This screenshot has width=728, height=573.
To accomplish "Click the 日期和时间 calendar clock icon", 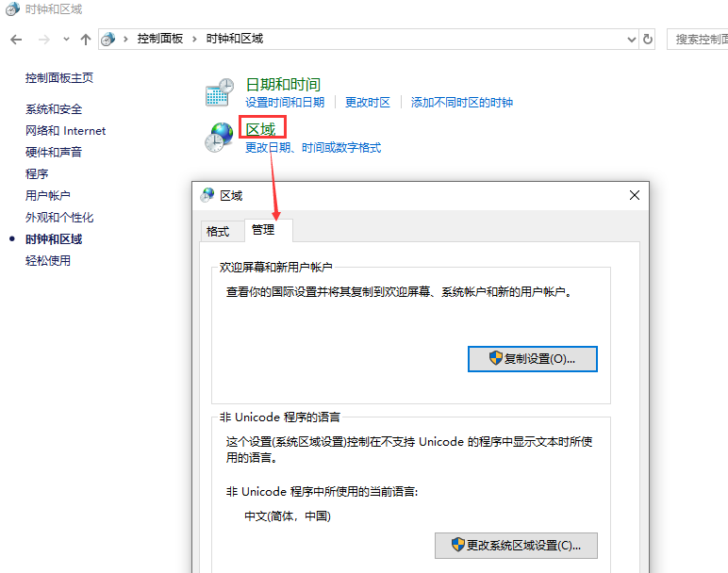I will coord(220,92).
